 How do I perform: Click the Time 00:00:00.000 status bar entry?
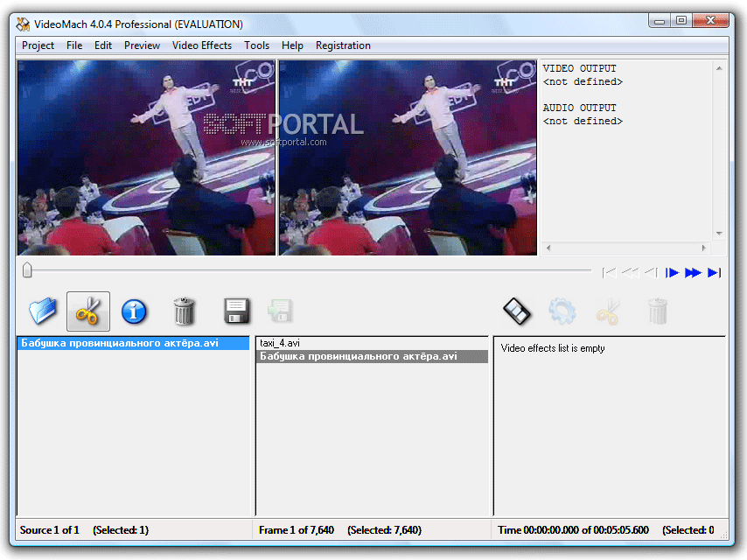point(573,530)
